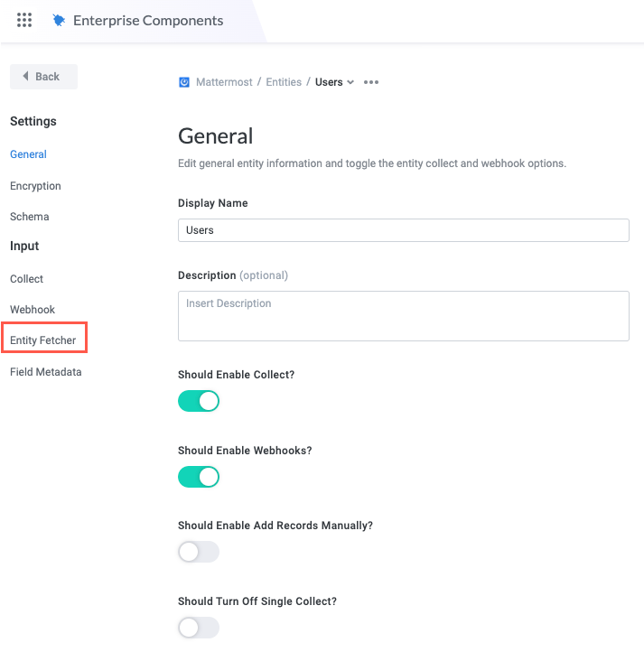Open the Collect input section
644x652 pixels.
[x=26, y=279]
